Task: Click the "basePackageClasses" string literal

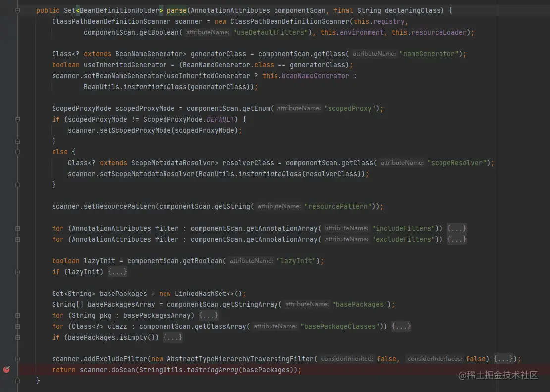Action: (340, 326)
